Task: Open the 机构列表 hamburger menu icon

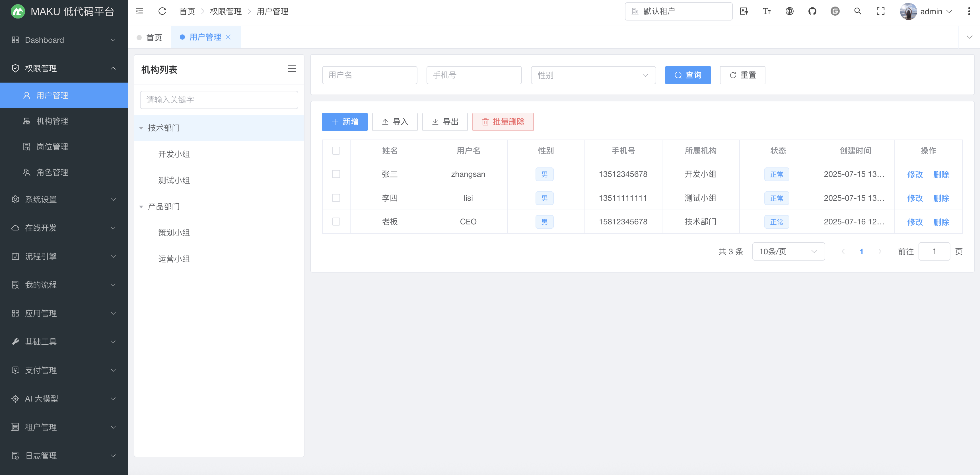Action: coord(292,69)
